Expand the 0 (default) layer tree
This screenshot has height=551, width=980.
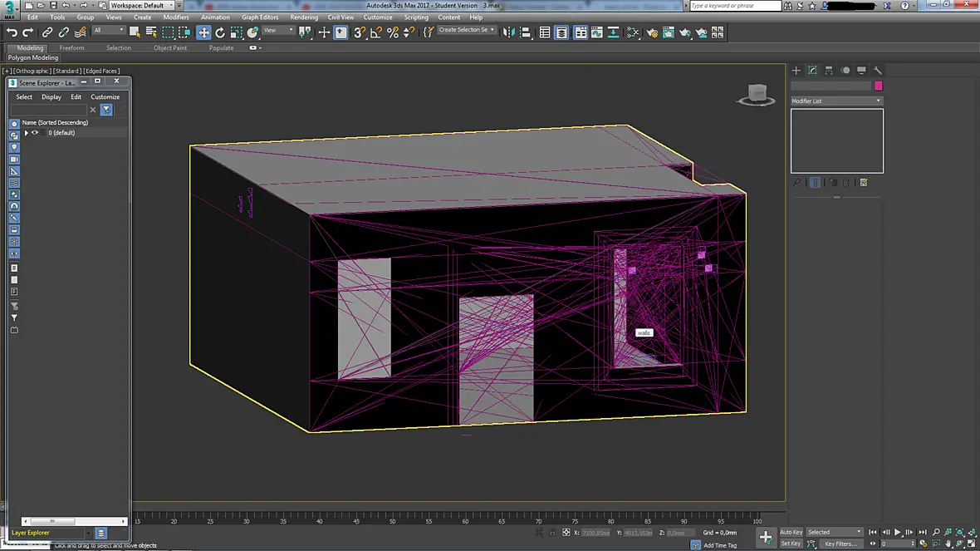(27, 133)
